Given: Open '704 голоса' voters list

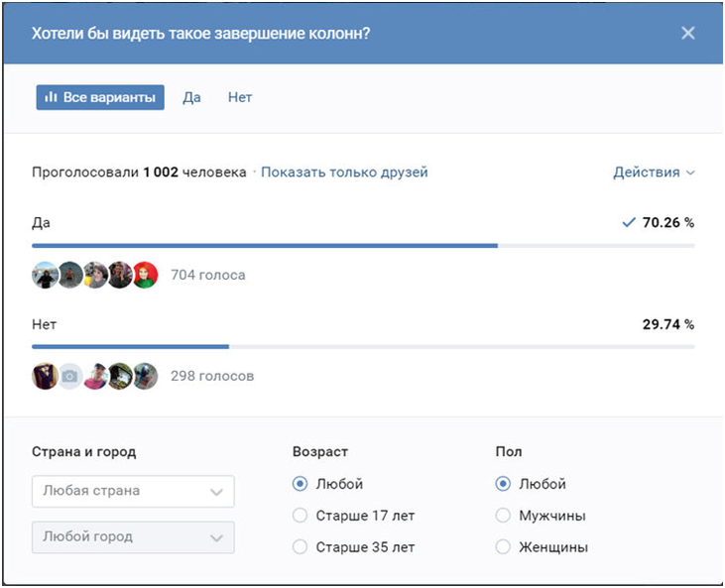Looking at the screenshot, I should [x=207, y=275].
